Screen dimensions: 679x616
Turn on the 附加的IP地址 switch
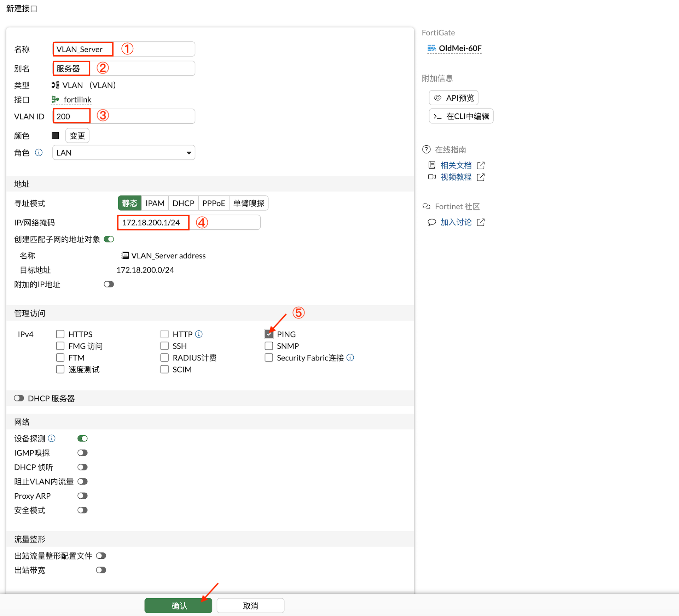pyautogui.click(x=109, y=284)
